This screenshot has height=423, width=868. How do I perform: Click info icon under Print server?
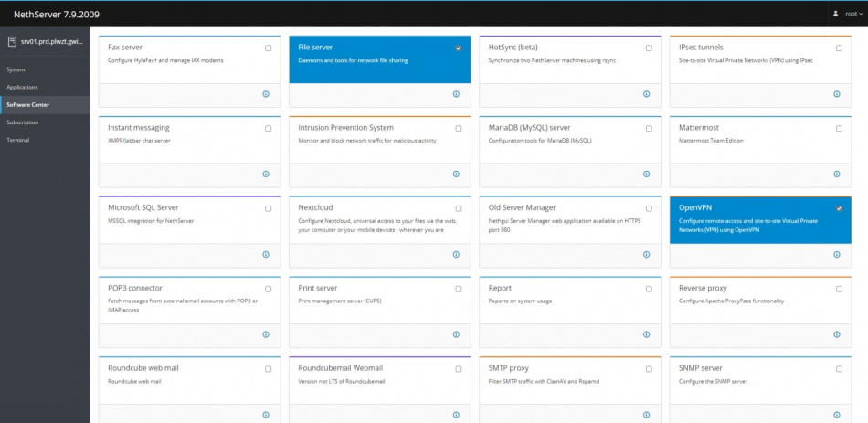click(456, 334)
